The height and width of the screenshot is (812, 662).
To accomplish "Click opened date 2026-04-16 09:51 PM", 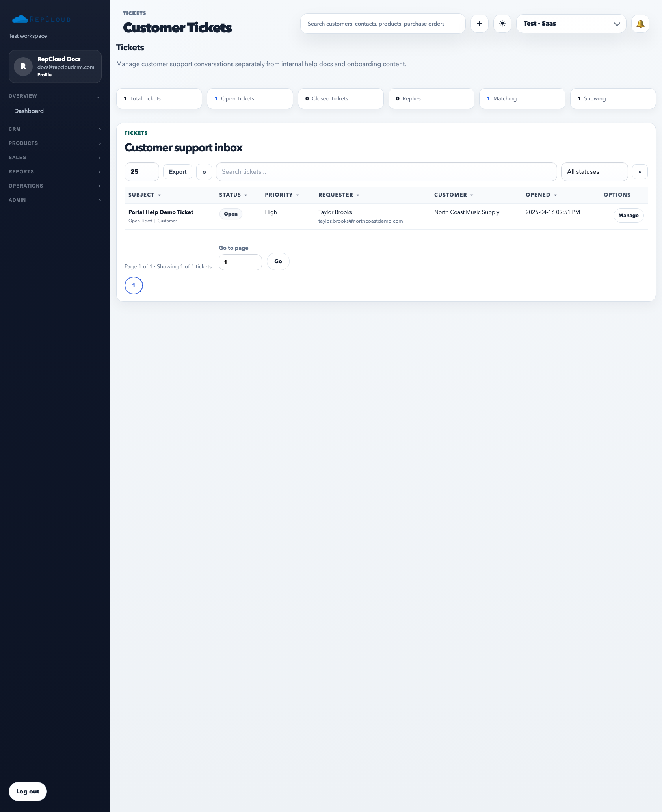I will pyautogui.click(x=553, y=212).
